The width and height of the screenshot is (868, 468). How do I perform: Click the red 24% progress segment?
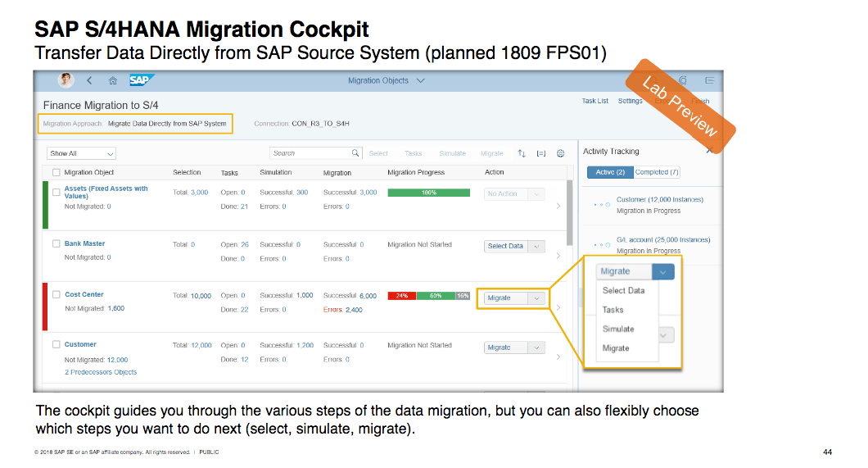[402, 296]
